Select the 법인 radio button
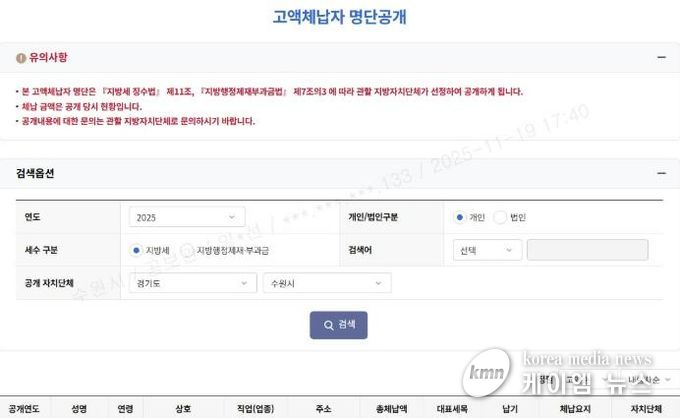Viewport: 680px width, 418px height. (x=500, y=217)
